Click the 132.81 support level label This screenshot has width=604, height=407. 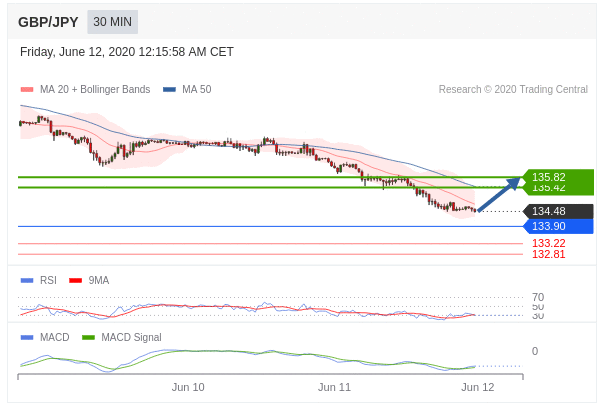coord(549,254)
